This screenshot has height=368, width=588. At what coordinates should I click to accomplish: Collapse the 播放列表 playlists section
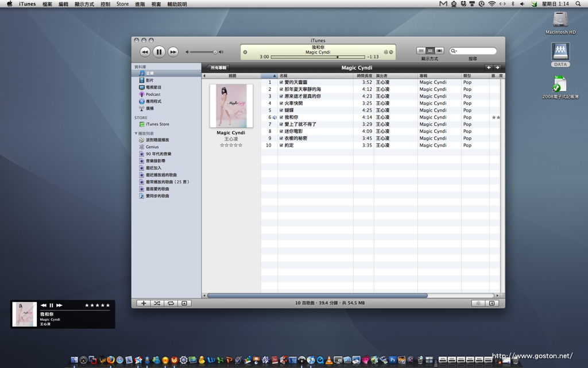point(136,133)
